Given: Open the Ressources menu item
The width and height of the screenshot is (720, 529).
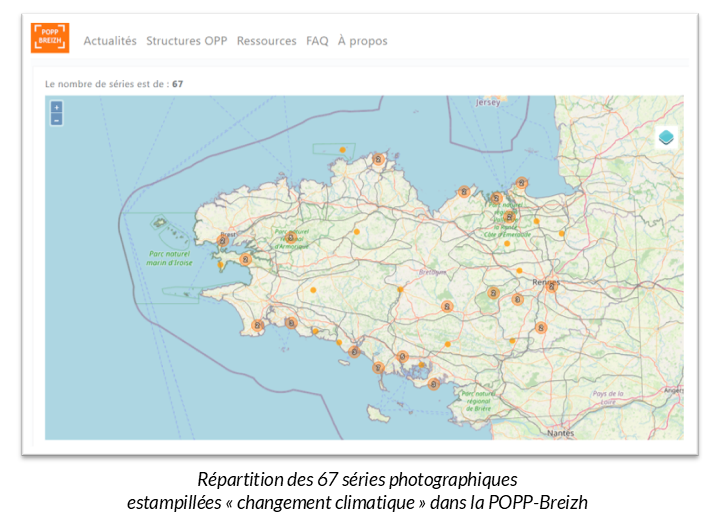Looking at the screenshot, I should 266,41.
